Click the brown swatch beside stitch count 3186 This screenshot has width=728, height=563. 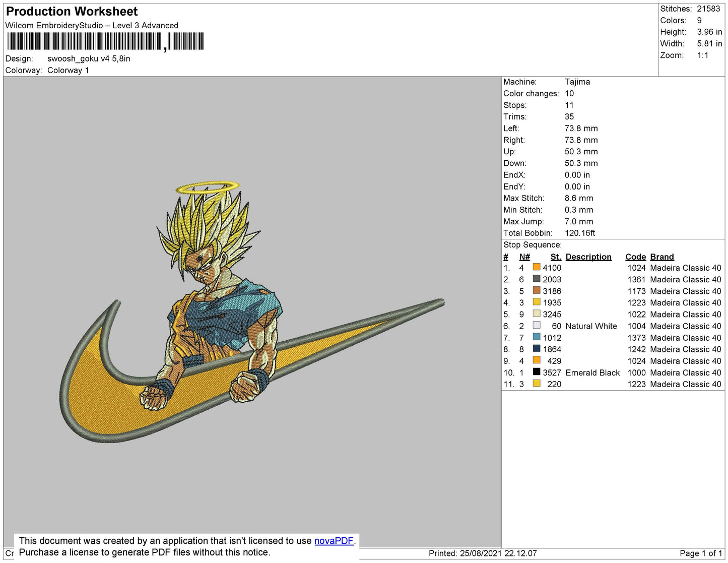coord(537,290)
